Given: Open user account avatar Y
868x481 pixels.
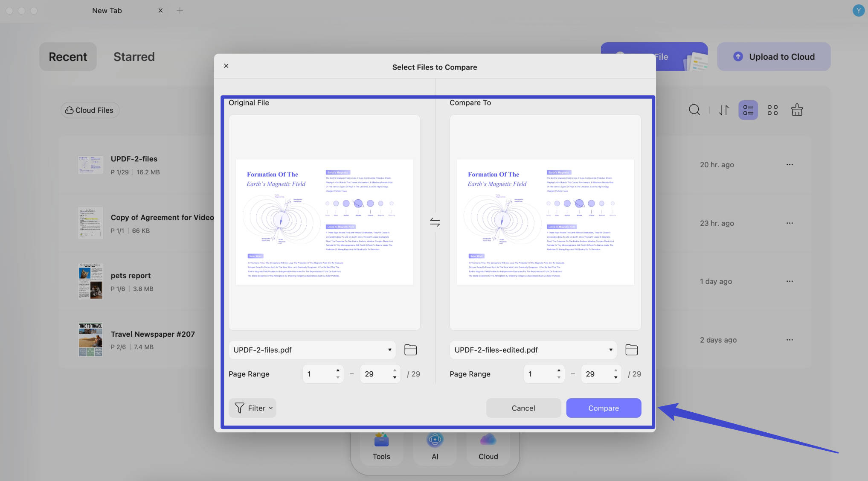Looking at the screenshot, I should (858, 10).
